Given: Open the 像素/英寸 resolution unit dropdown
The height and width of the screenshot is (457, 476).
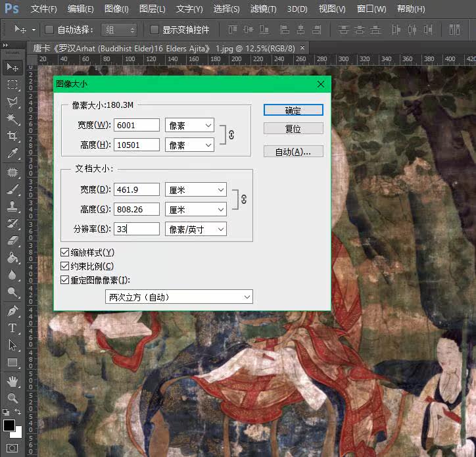Looking at the screenshot, I should coord(195,229).
